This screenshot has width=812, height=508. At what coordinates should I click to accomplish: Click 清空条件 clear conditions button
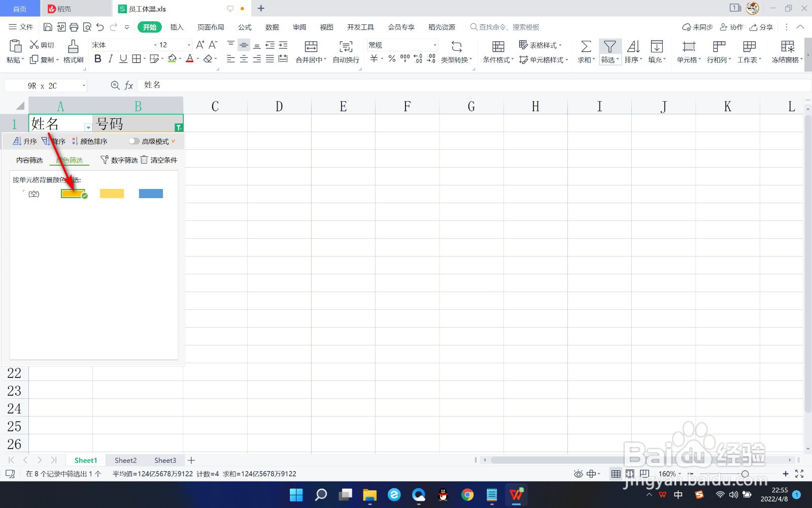159,160
